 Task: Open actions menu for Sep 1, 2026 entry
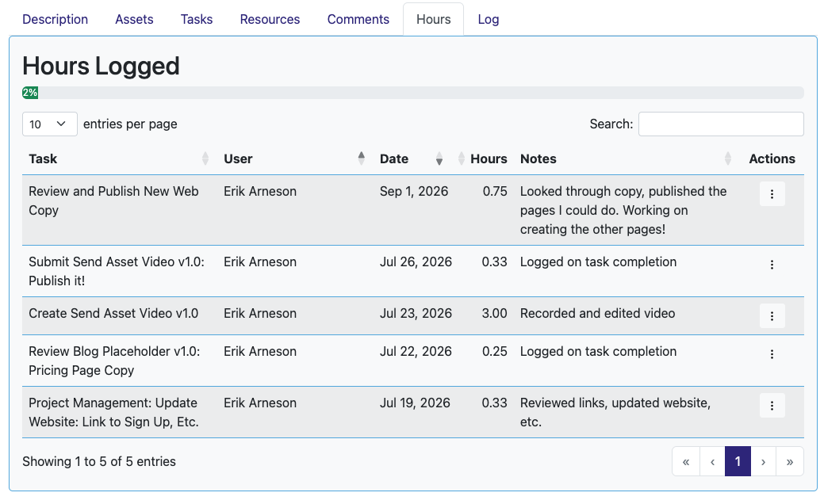[x=772, y=193]
